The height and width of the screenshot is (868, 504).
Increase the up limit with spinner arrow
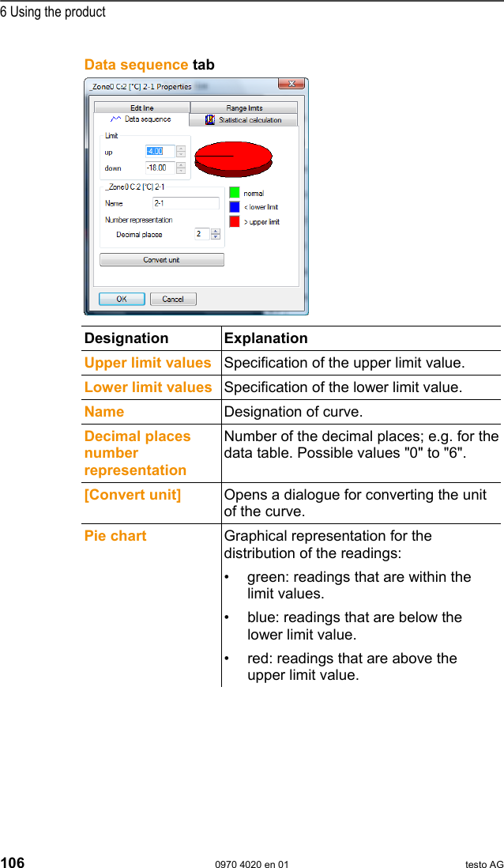click(x=181, y=147)
